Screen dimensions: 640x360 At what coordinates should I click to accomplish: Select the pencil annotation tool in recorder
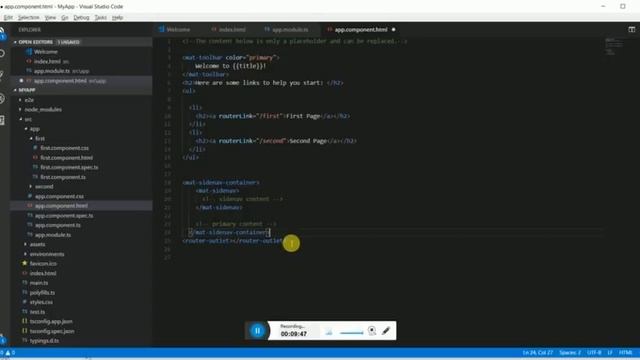[386, 331]
